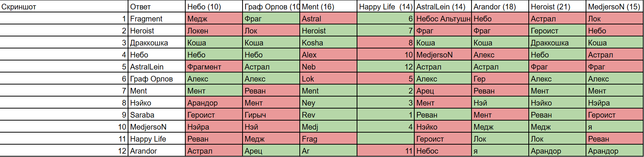Select the 'Гирыч' cell
The height and width of the screenshot is (157, 644).
click(x=271, y=115)
